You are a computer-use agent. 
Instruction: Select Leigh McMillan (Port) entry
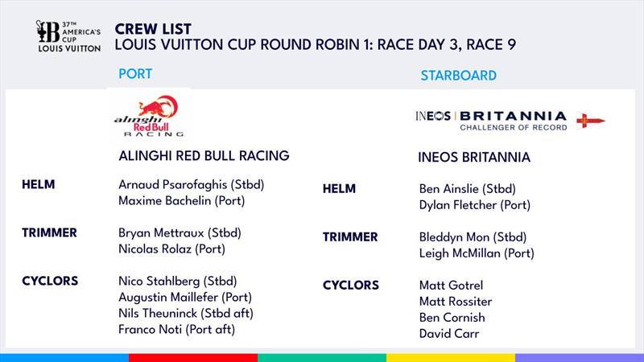pos(477,253)
